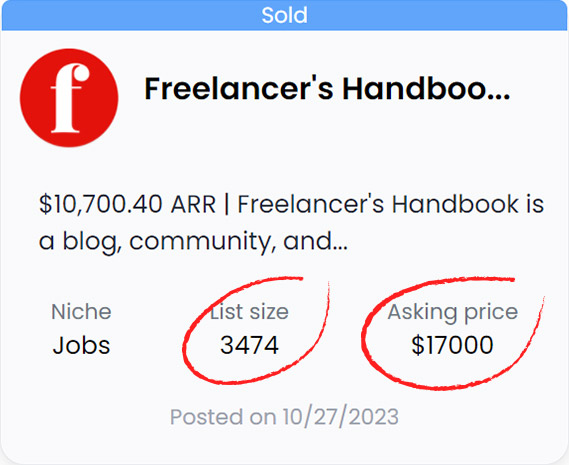Image resolution: width=569 pixels, height=465 pixels.
Task: Select the List size label
Action: tap(249, 312)
